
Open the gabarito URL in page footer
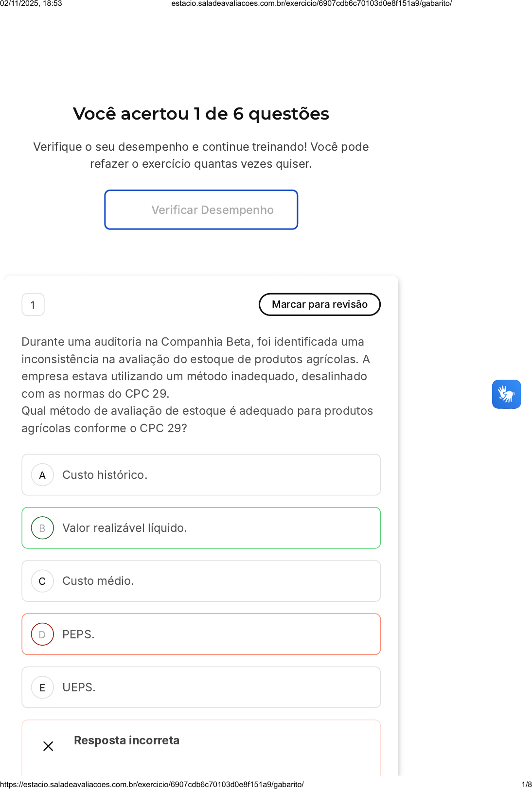point(152,784)
